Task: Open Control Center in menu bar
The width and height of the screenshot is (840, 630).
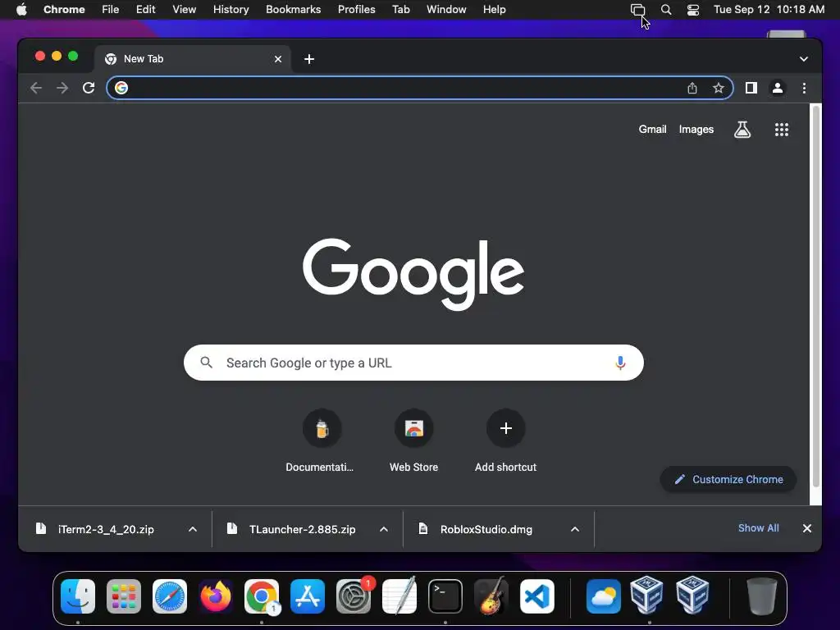Action: (692, 10)
